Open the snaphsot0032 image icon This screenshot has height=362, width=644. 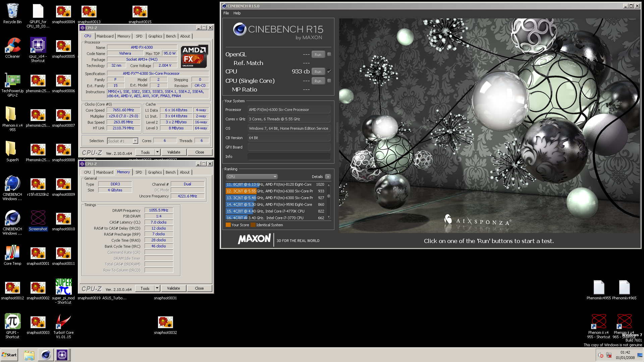[x=165, y=325]
